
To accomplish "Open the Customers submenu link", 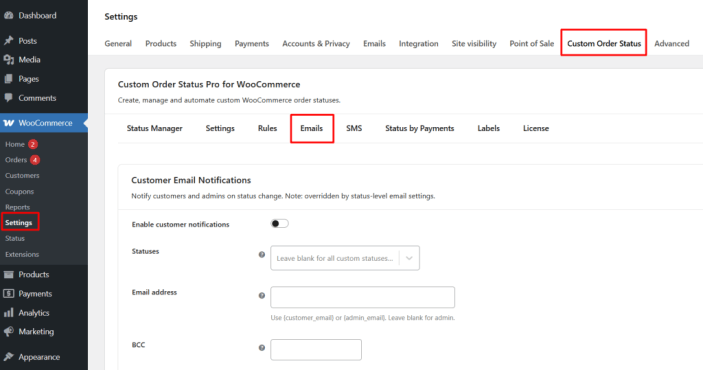I will tap(22, 175).
